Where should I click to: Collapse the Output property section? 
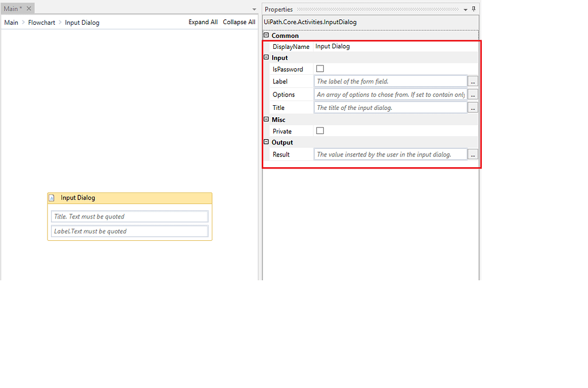[x=266, y=142]
